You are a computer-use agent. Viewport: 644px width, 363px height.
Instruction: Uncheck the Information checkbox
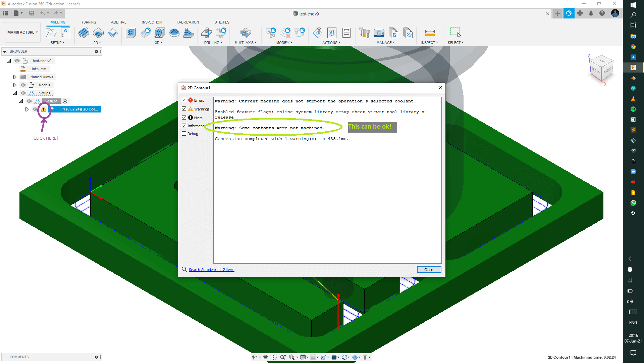[184, 126]
